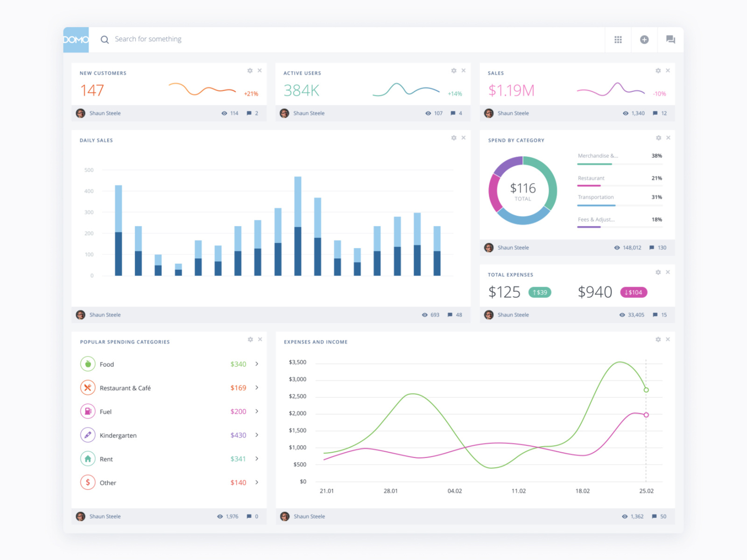Open Sales card settings gear
Image resolution: width=747 pixels, height=560 pixels.
[x=658, y=70]
